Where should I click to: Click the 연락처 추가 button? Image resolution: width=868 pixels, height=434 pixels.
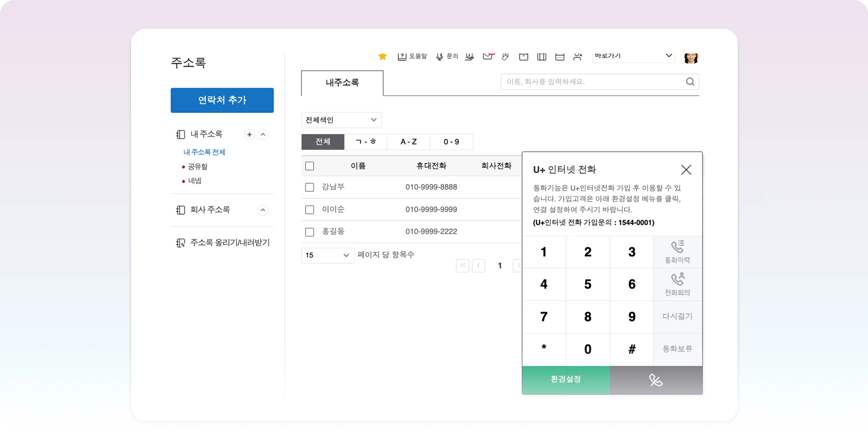point(222,100)
